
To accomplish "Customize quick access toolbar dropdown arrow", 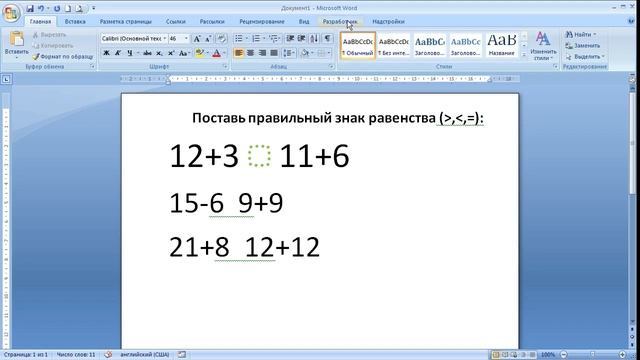I will (x=93, y=8).
